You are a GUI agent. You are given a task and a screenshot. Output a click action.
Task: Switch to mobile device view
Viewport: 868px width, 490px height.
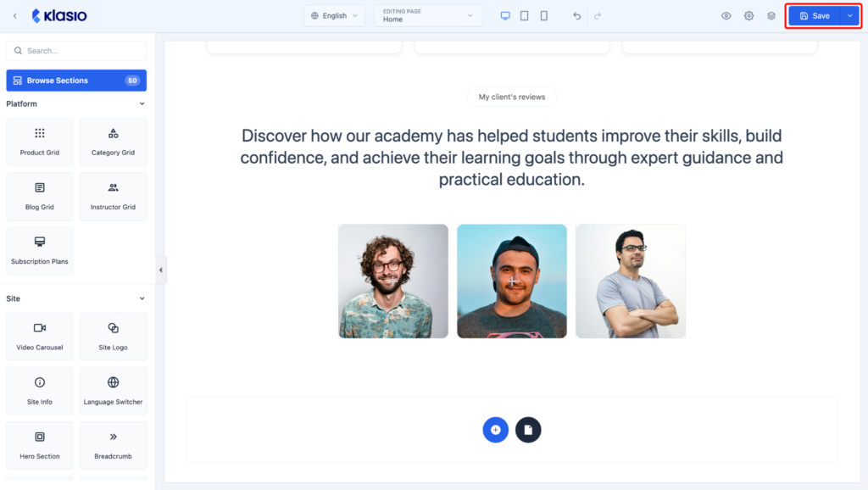[x=543, y=16]
